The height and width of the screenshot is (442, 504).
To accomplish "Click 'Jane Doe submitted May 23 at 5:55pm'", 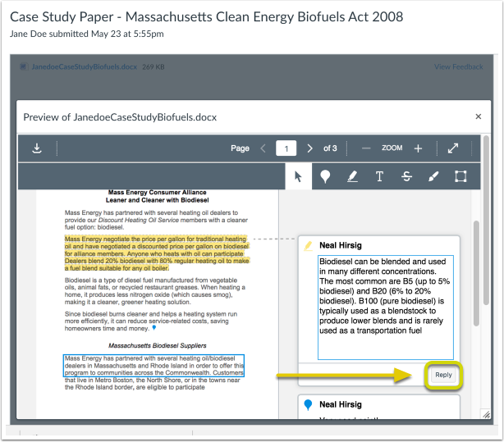I will 86,34.
